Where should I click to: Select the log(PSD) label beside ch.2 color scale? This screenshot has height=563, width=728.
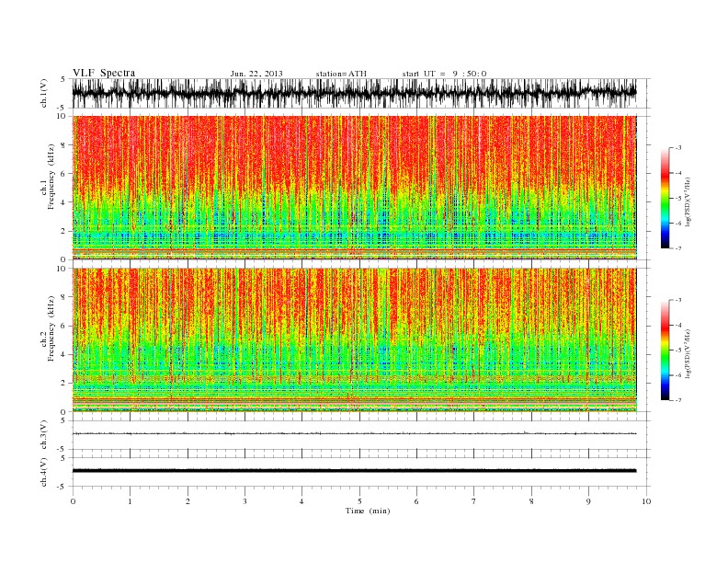click(x=688, y=352)
